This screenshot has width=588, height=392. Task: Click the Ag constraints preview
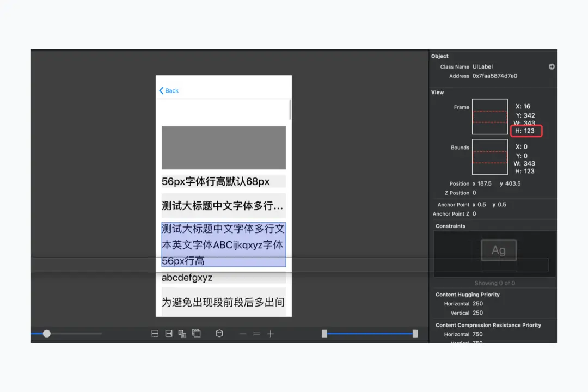coord(499,250)
